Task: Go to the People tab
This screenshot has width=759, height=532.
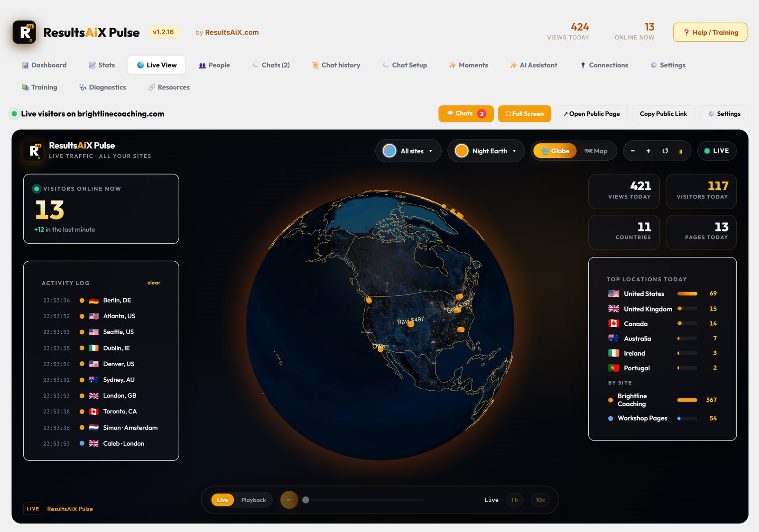Action: point(214,65)
